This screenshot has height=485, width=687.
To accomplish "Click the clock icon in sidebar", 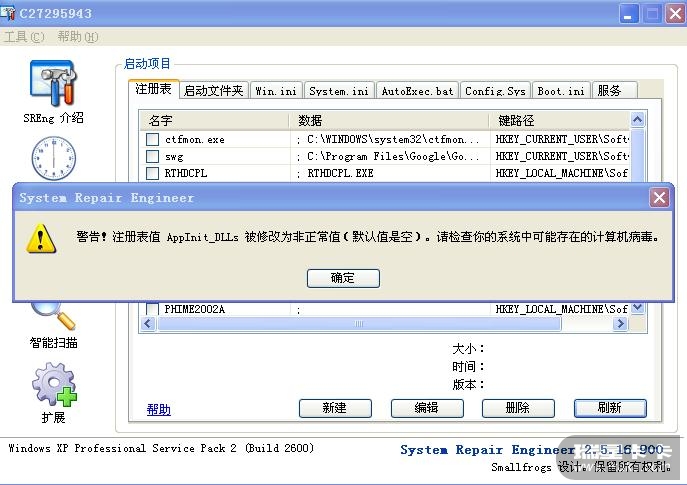I will point(53,158).
